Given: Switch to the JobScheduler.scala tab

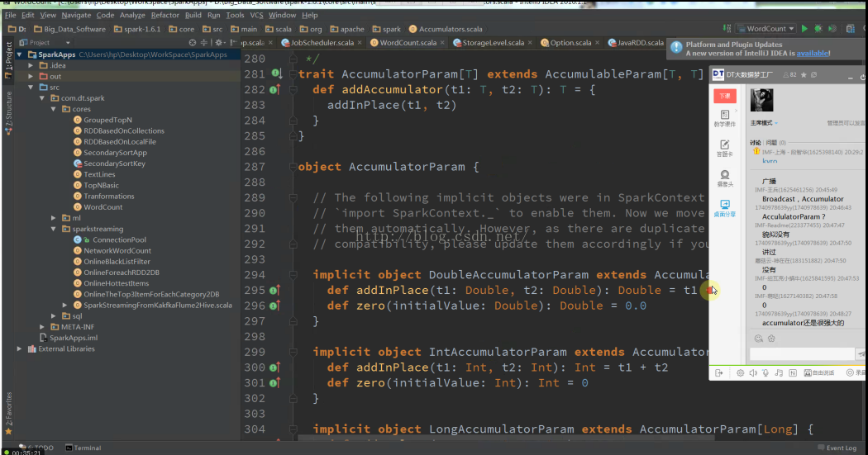Looking at the screenshot, I should point(322,43).
